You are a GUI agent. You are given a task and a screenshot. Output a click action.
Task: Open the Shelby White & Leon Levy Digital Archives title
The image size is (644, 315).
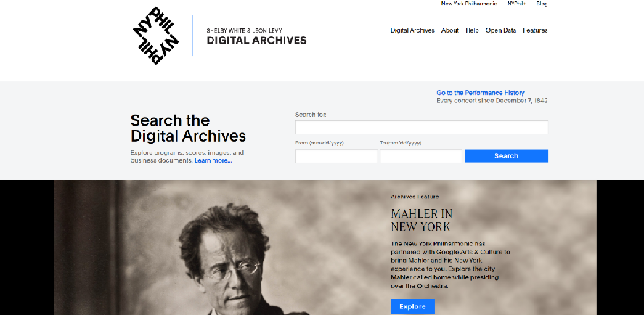(x=256, y=36)
